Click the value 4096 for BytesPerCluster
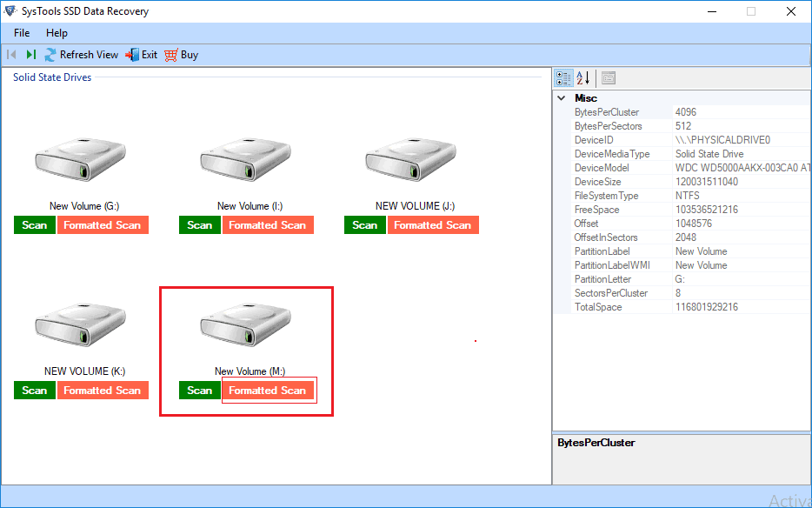Screen dimensions: 812x508 pos(686,112)
